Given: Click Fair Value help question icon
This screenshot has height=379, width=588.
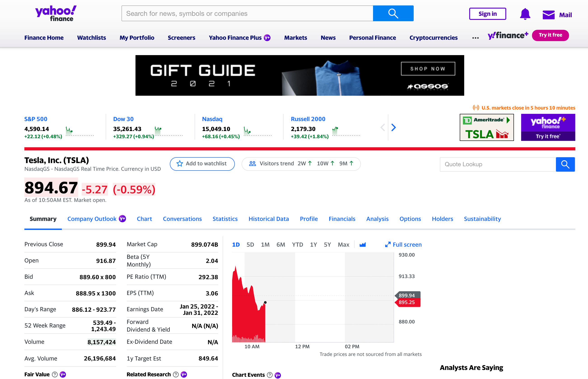Looking at the screenshot, I should 55,374.
